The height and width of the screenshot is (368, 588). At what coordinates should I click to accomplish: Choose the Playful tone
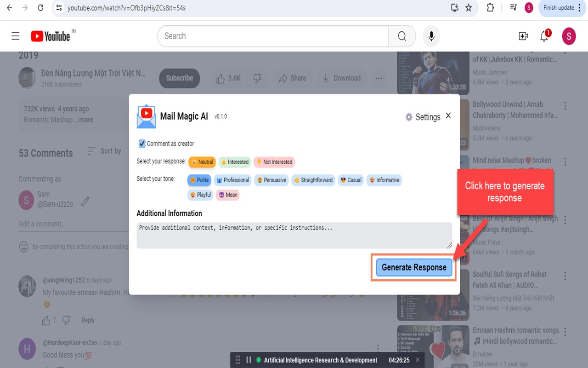pyautogui.click(x=200, y=195)
